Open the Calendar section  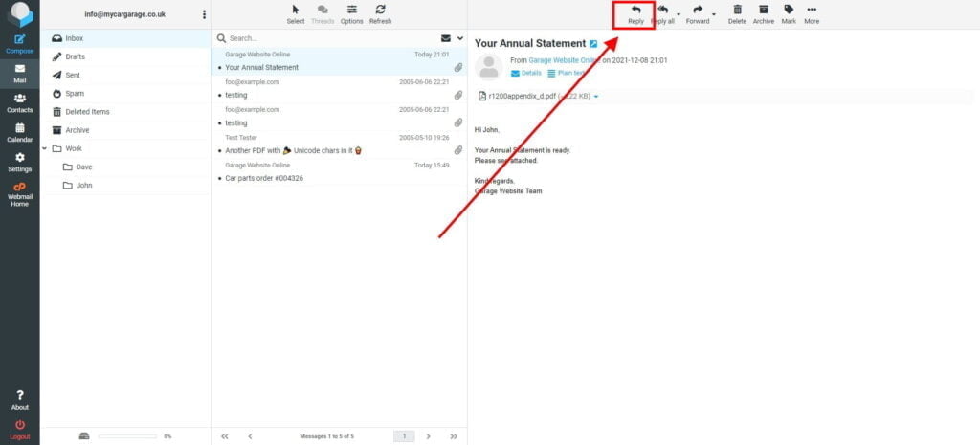(19, 133)
